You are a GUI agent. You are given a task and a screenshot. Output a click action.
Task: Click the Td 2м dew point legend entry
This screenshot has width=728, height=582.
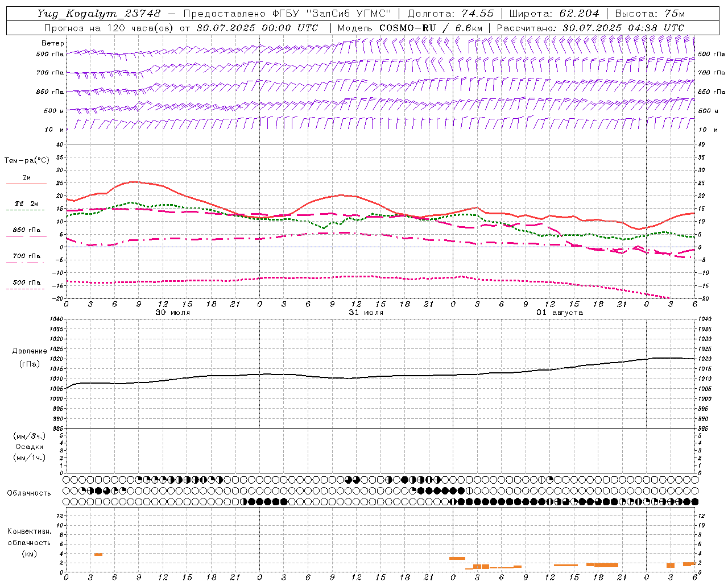tap(27, 203)
